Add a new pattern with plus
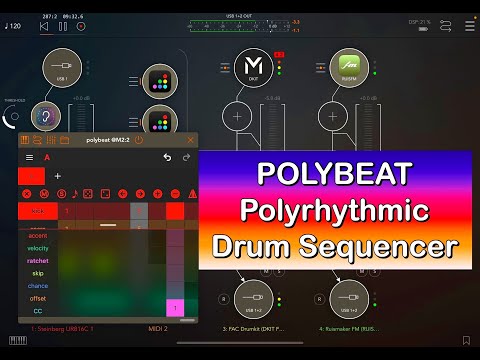 (x=58, y=176)
